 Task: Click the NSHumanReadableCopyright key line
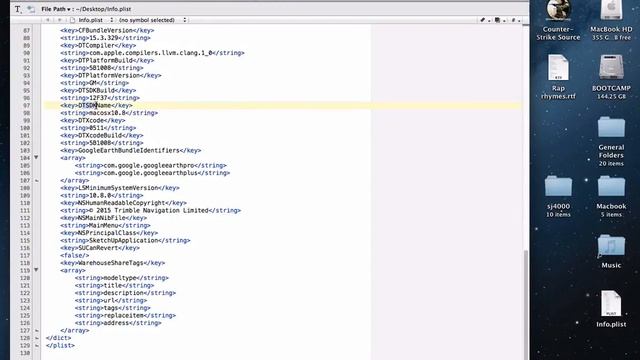click(x=123, y=203)
